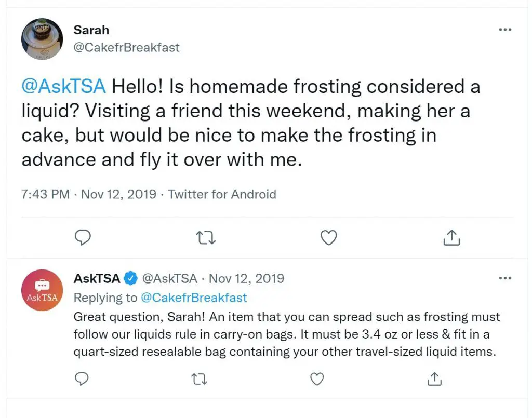Click the Twitter for Android source label

(x=222, y=194)
